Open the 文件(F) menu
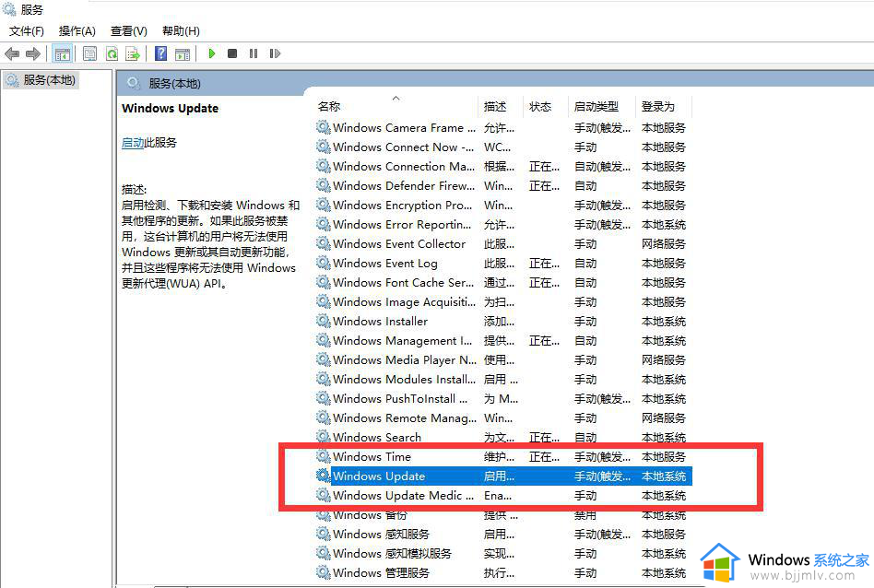874x588 pixels. [26, 31]
